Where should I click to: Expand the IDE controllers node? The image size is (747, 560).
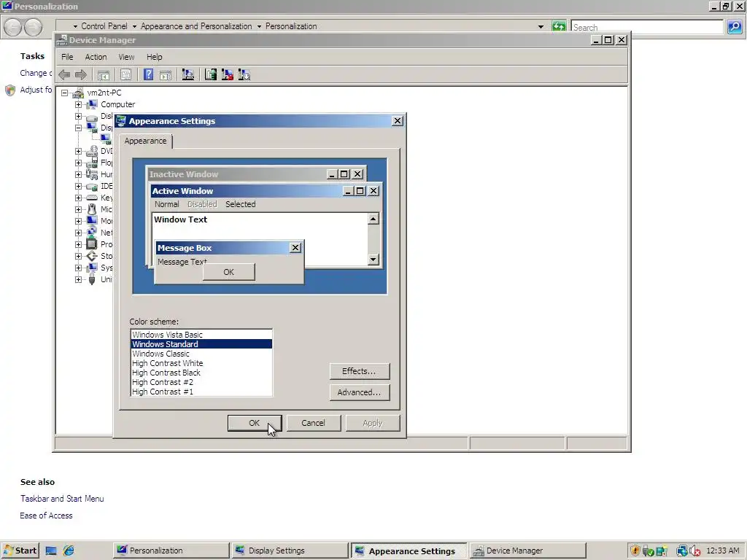[78, 186]
